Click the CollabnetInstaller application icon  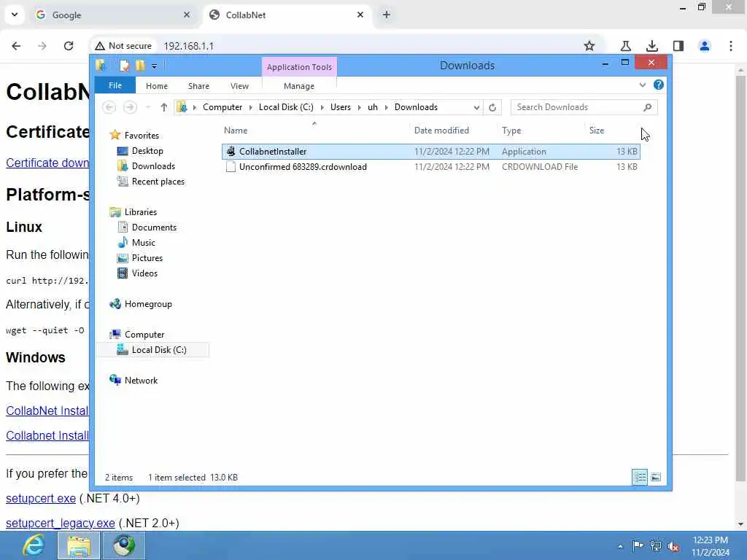231,152
